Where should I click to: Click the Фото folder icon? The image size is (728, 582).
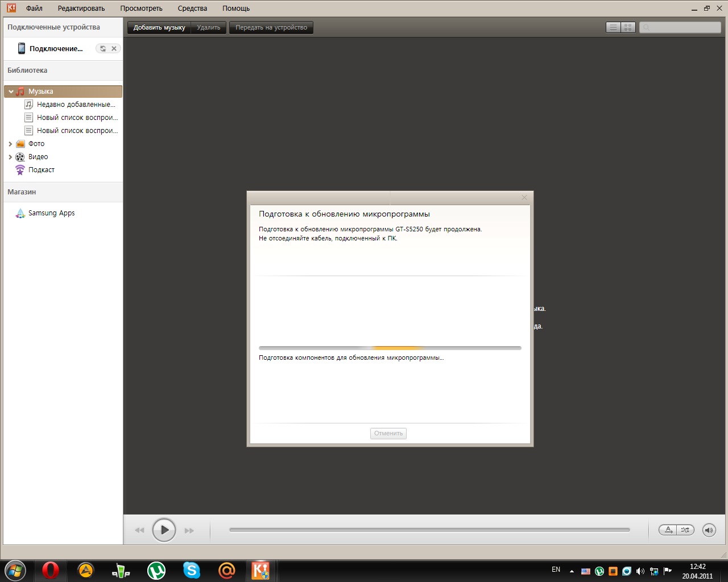coord(20,144)
